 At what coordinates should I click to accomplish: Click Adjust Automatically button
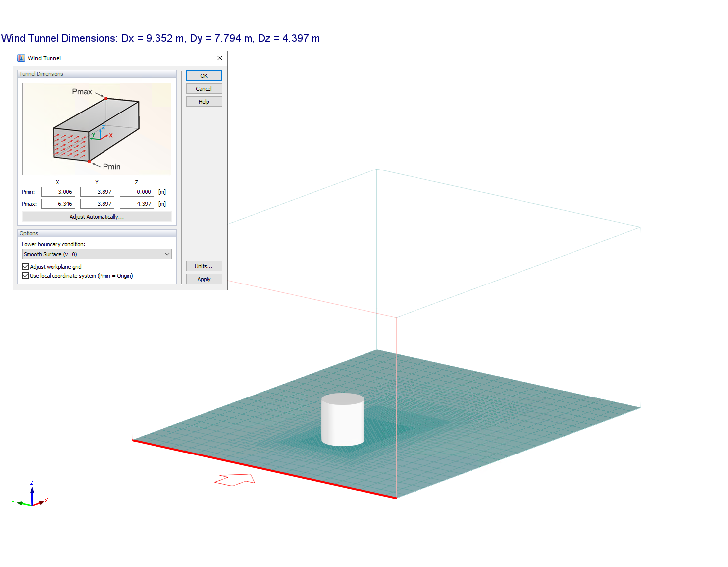tap(97, 216)
